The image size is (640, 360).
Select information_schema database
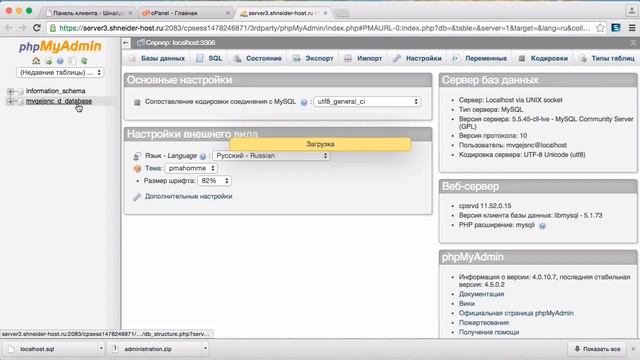click(x=56, y=91)
